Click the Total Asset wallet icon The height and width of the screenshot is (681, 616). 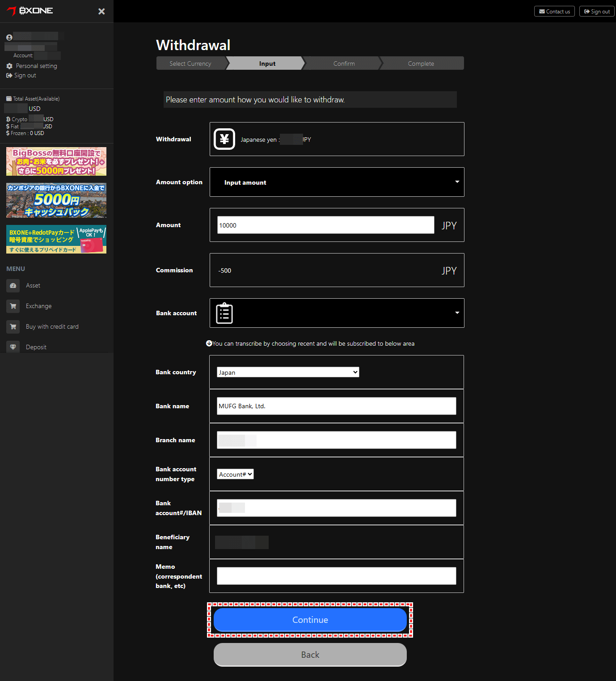coord(9,99)
